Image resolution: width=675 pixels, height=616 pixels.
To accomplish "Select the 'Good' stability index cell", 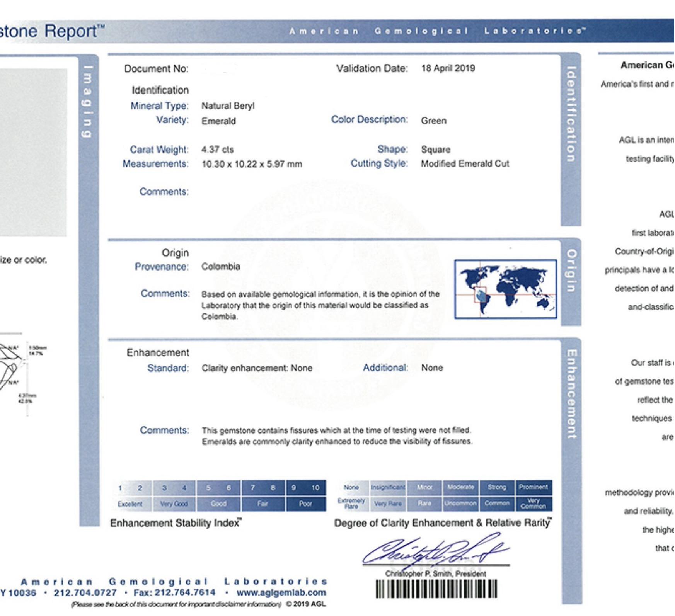I will pyautogui.click(x=218, y=504).
